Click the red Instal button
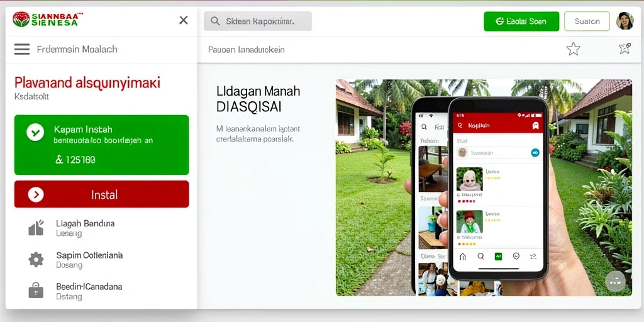 pyautogui.click(x=101, y=194)
